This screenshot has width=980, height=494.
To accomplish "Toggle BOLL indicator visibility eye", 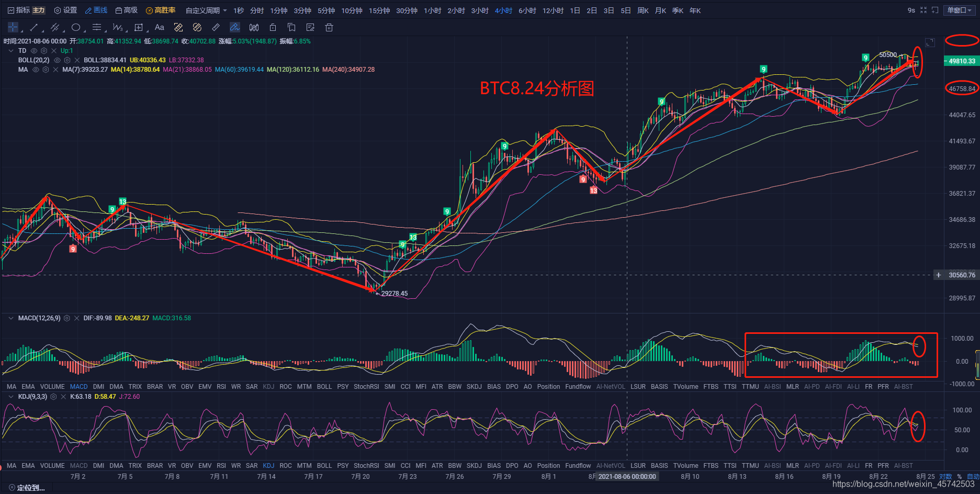I will pos(57,60).
